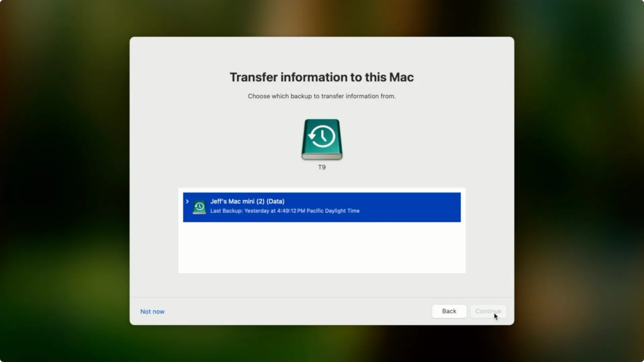Click the Last Backup timestamp line
The image size is (644, 362).
coord(285,211)
